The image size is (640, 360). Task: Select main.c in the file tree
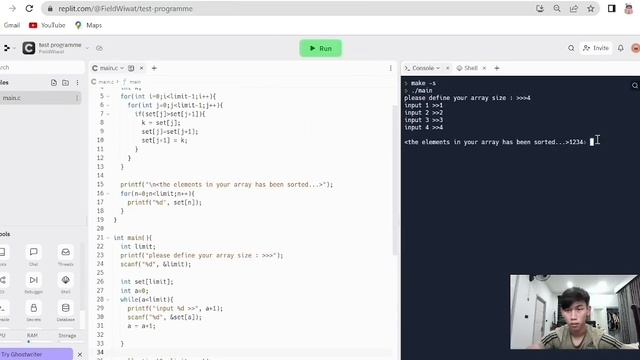(x=40, y=98)
